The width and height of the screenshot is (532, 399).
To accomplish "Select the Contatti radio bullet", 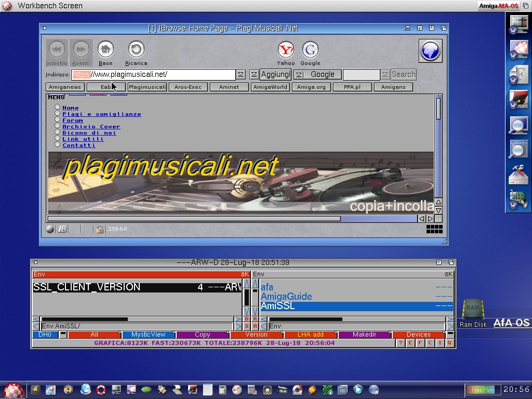I will (x=58, y=145).
